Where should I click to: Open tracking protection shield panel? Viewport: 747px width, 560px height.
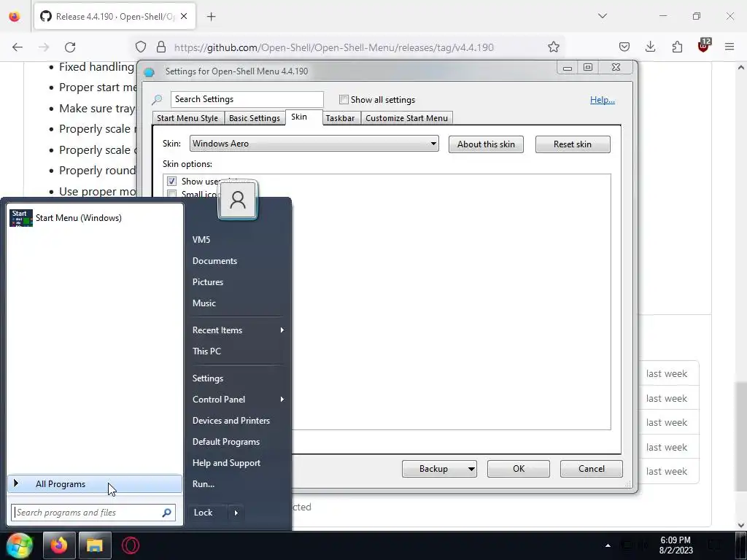tap(141, 47)
